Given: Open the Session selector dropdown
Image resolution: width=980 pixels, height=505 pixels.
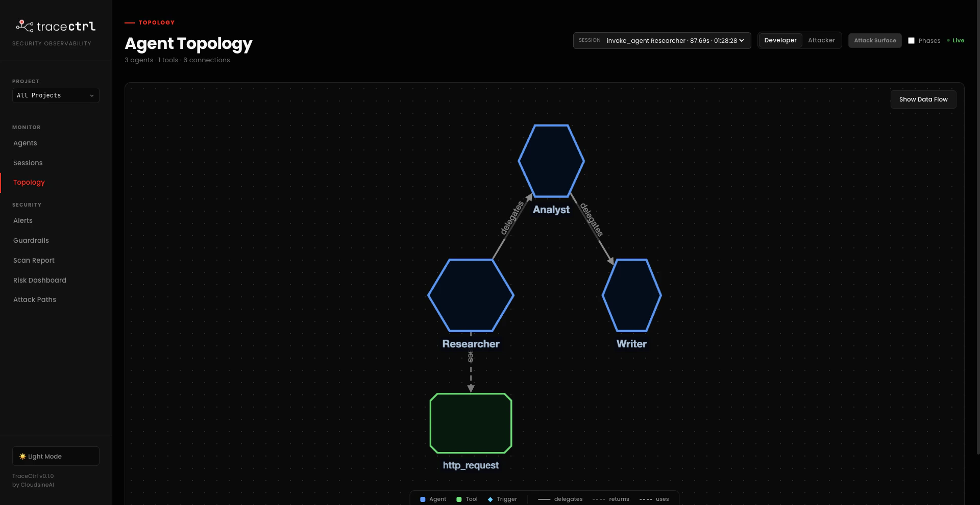Looking at the screenshot, I should [662, 40].
